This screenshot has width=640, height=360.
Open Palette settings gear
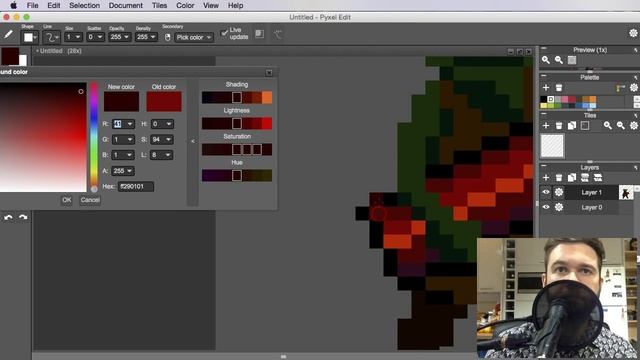(633, 88)
